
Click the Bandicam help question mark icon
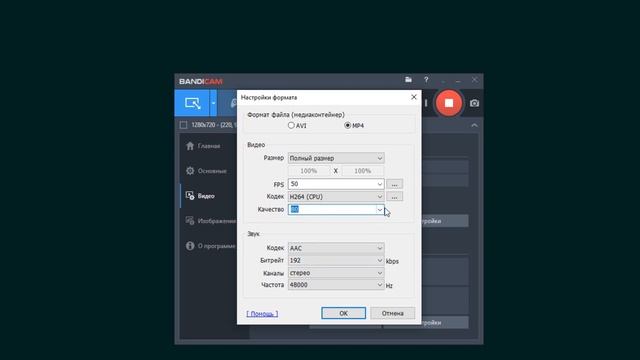tap(426, 80)
